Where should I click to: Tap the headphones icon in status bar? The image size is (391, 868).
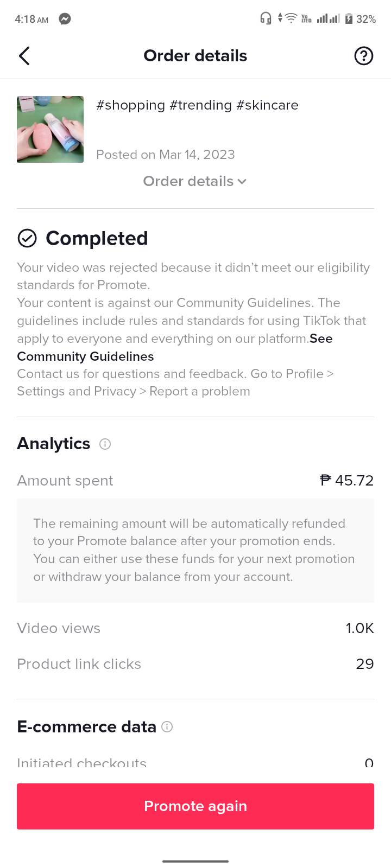point(266,19)
